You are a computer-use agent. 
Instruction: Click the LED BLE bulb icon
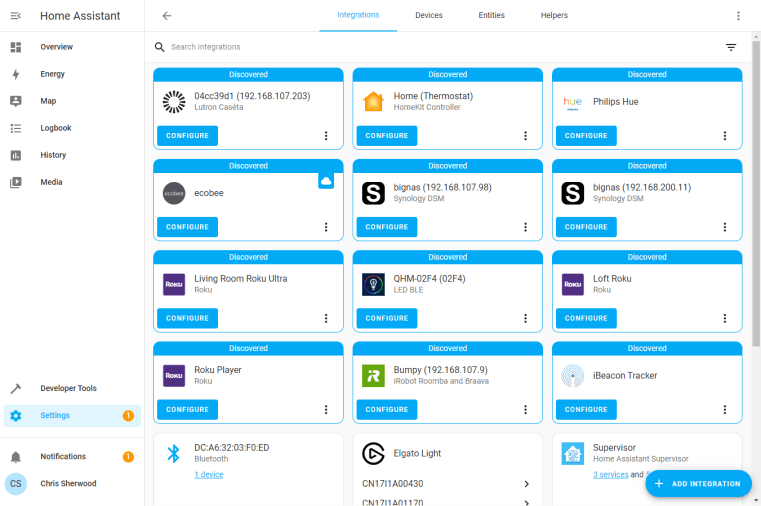pos(373,284)
